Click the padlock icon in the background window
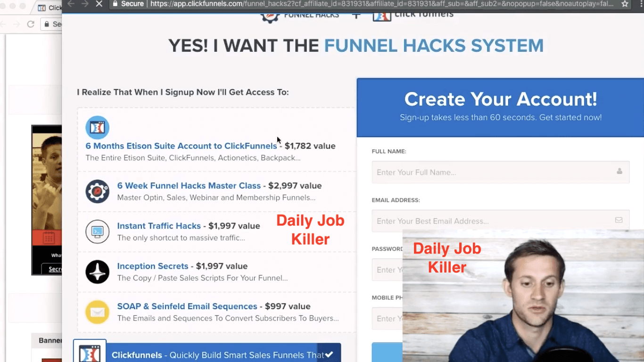 click(46, 24)
